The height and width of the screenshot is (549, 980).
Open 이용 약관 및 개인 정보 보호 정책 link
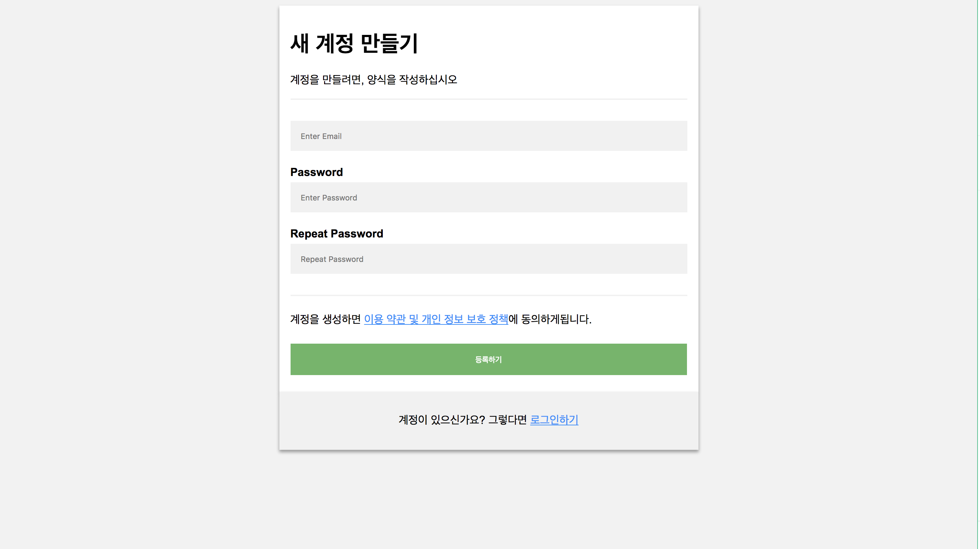click(436, 319)
